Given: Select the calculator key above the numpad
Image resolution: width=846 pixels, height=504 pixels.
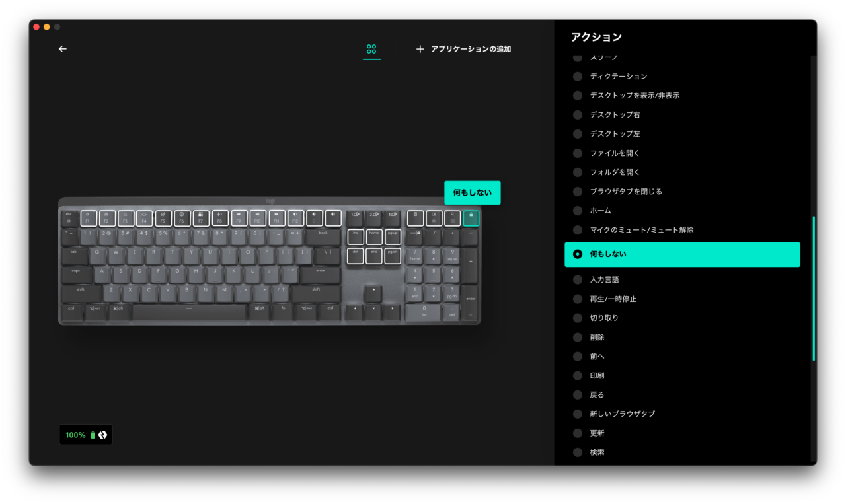Looking at the screenshot, I should pos(415,219).
